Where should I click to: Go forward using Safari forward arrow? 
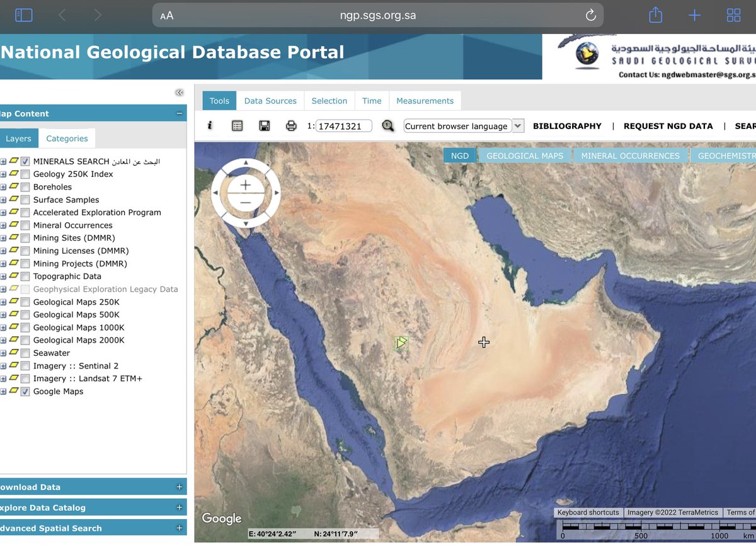coord(98,15)
